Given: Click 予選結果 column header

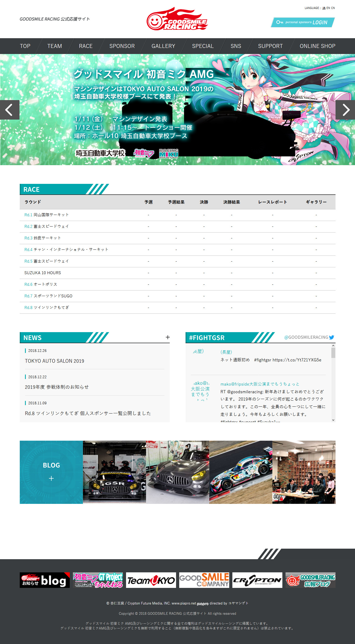Looking at the screenshot, I should click(x=176, y=202).
